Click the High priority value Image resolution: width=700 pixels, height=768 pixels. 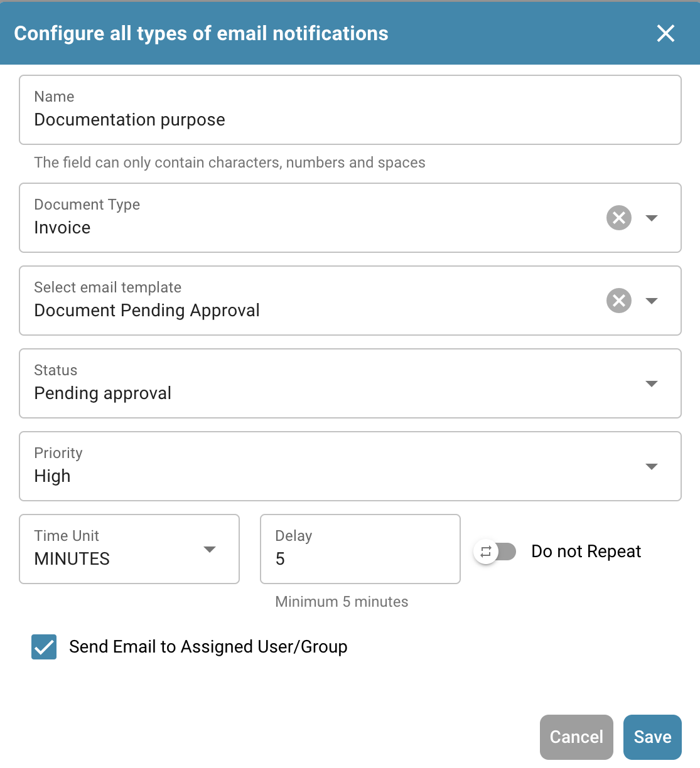pos(53,476)
